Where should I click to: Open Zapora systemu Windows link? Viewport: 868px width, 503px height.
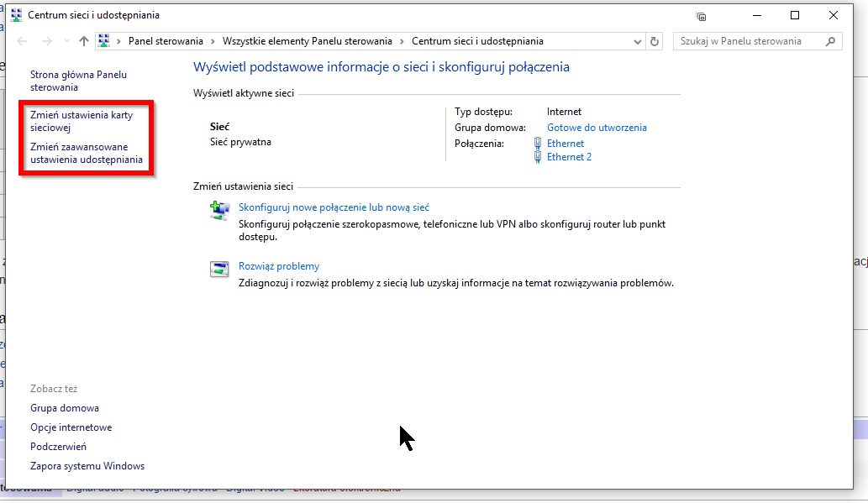tap(87, 466)
